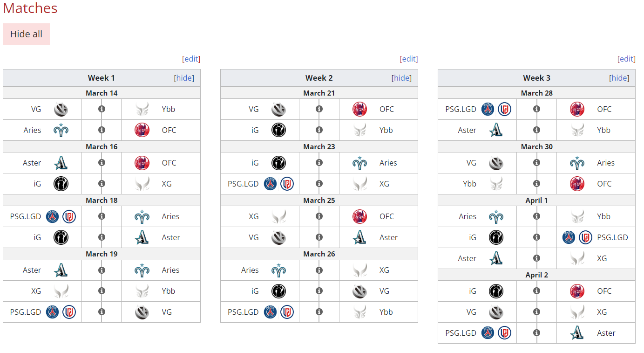Click Aster team logo in March 16 match
The image size is (644, 353).
click(61, 163)
